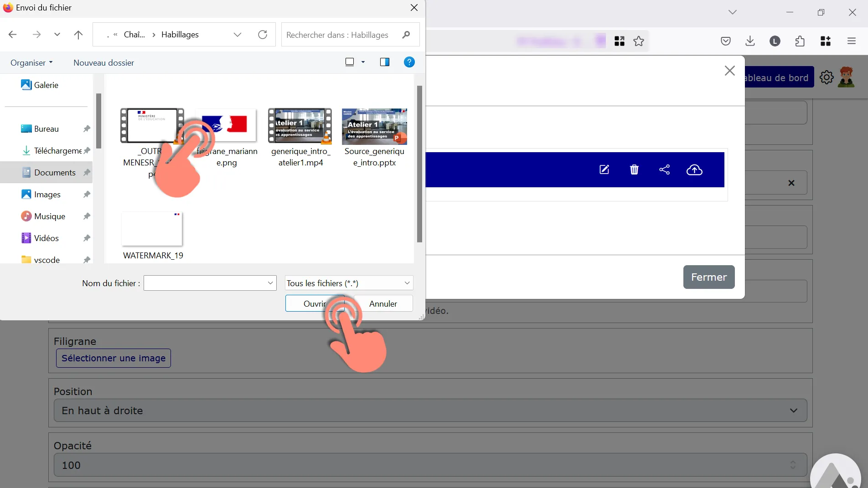
Task: Click the Fermer button
Action: (x=709, y=277)
